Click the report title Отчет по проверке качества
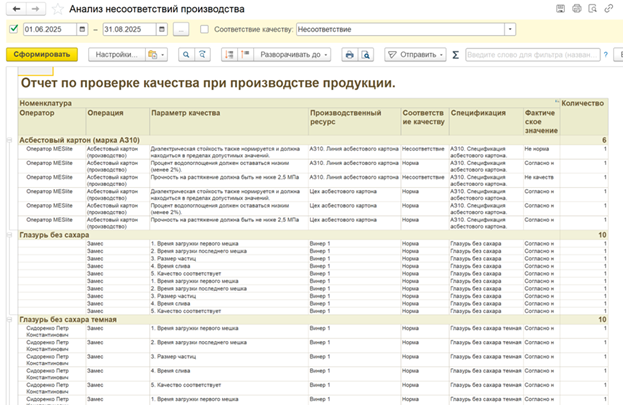Screen dimensions: 623x405 click(x=208, y=83)
